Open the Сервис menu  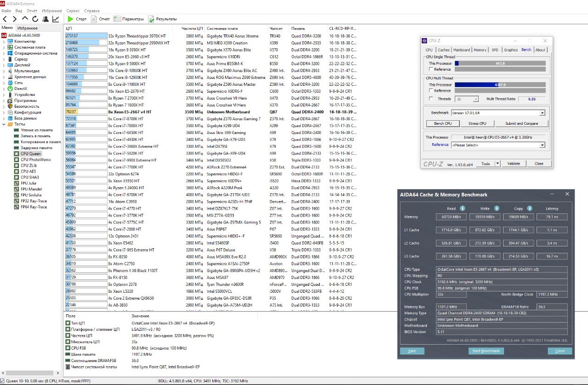pyautogui.click(x=73, y=11)
